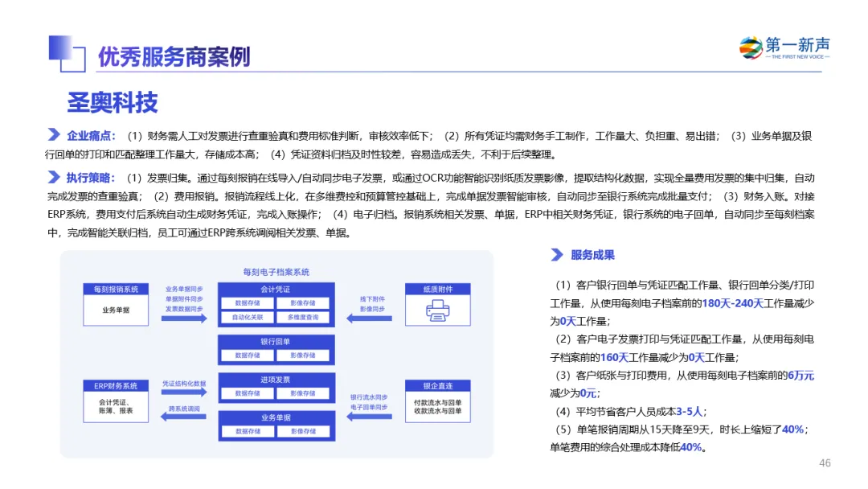Click the 执行策略 label

91,178
